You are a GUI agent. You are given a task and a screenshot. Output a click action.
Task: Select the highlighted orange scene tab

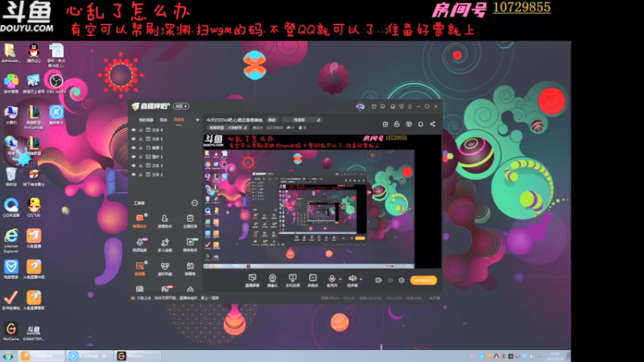[x=179, y=120]
